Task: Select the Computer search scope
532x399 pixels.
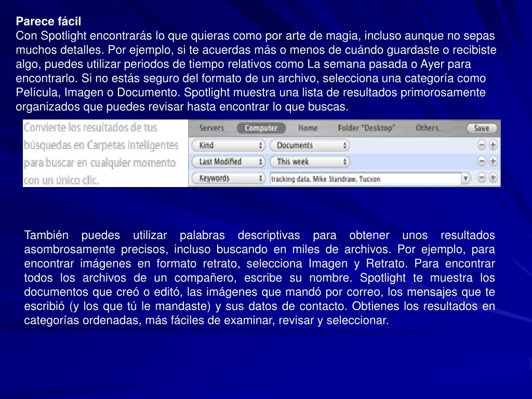Action: click(x=261, y=128)
